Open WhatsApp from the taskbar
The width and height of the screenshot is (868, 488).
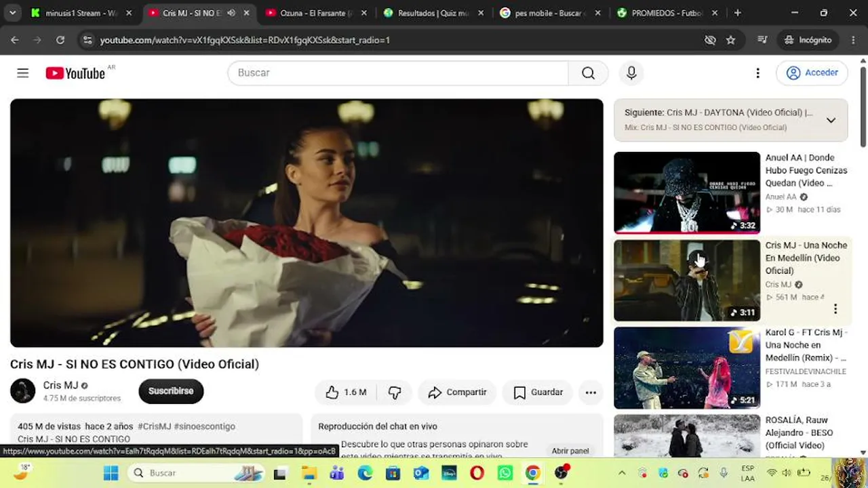tap(505, 472)
